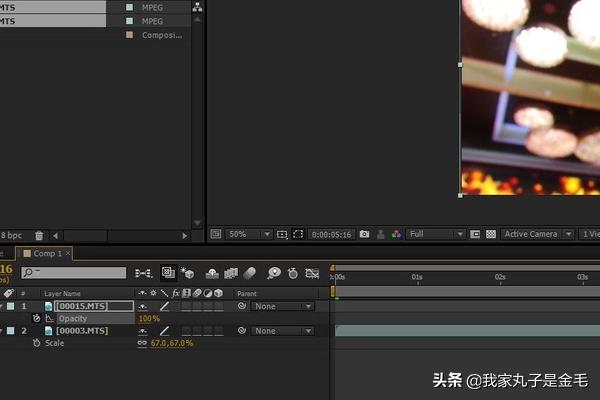Toggle Transparency Grid icon
Screen dimensions: 600x400
tap(491, 234)
